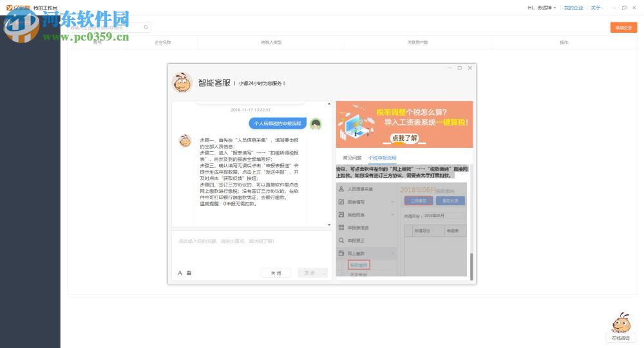Click the orange 添加企业 button
The image size is (644, 348).
click(623, 28)
